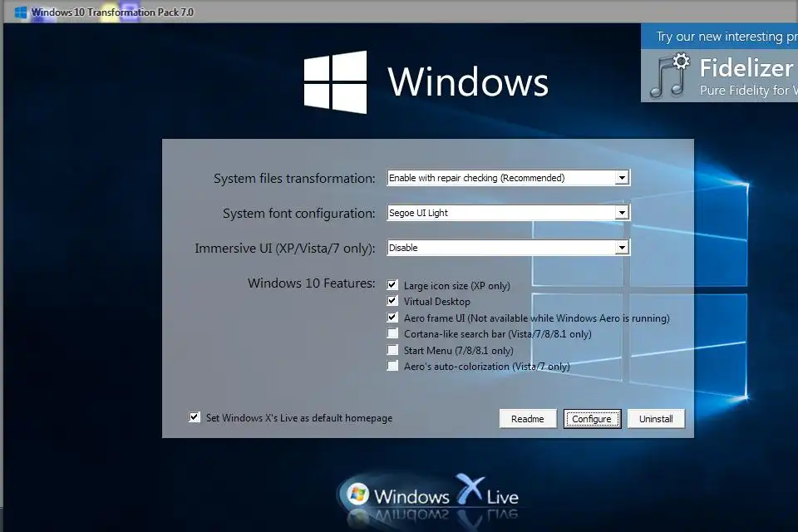Click the Configure button

[x=592, y=418]
